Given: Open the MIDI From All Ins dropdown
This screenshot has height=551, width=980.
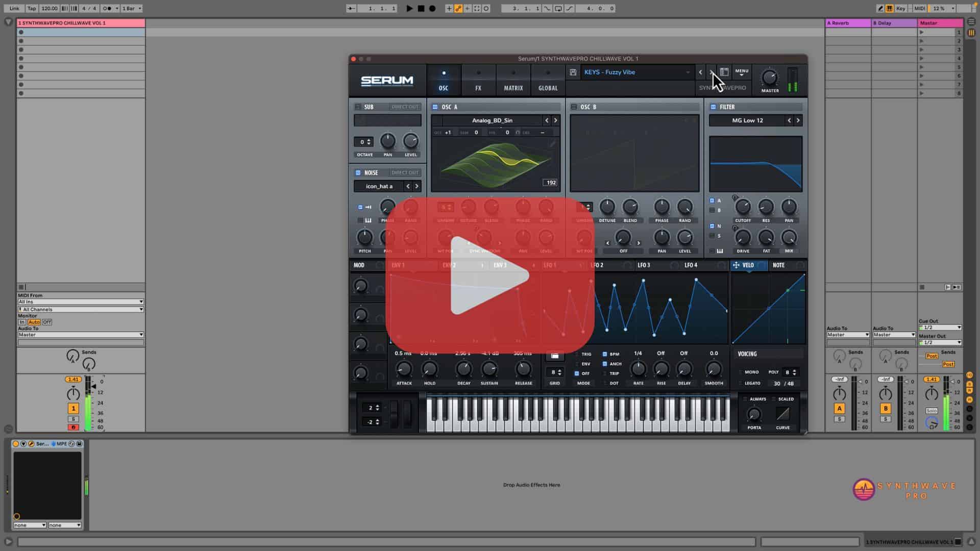Looking at the screenshot, I should point(81,302).
